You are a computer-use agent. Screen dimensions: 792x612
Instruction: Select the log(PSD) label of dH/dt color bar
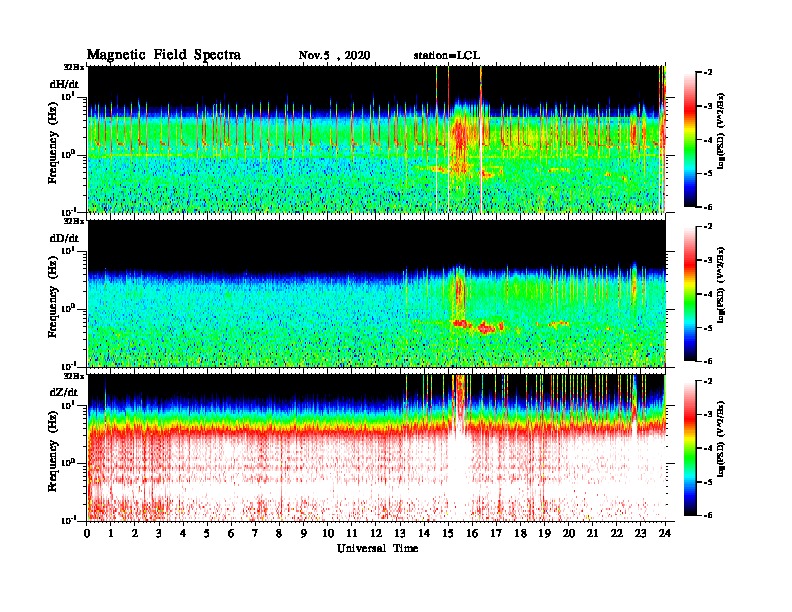click(x=720, y=130)
